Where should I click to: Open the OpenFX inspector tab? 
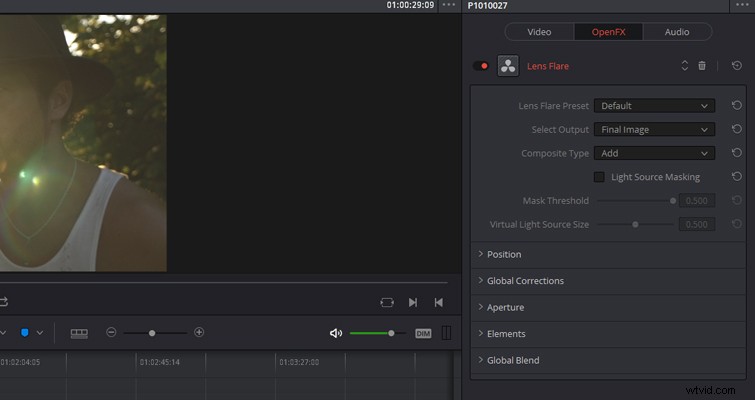click(609, 32)
